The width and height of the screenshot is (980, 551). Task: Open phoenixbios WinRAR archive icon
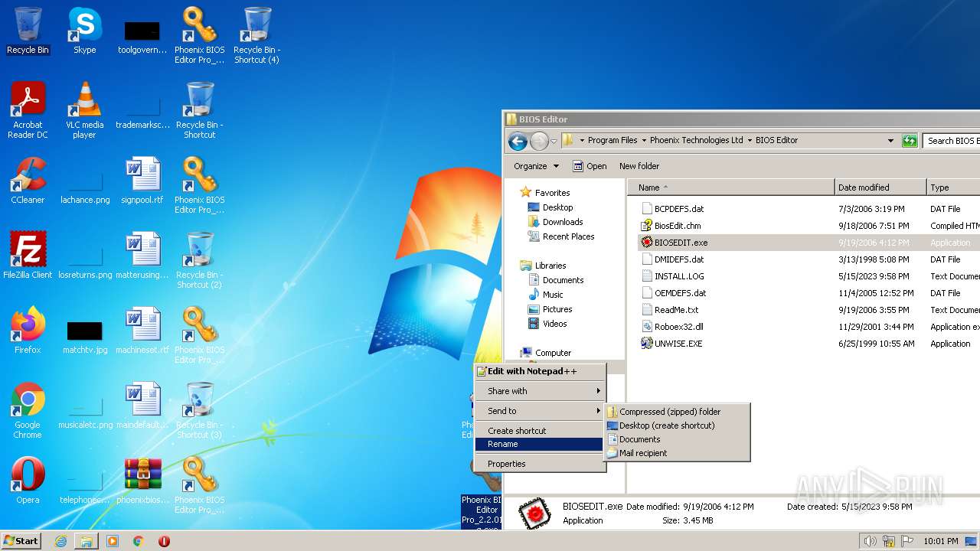point(142,481)
